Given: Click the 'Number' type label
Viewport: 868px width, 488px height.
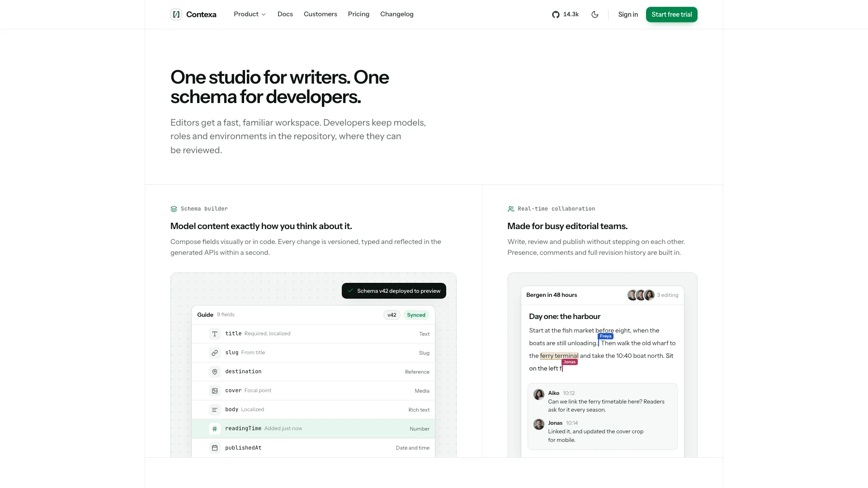Looking at the screenshot, I should pyautogui.click(x=420, y=429).
